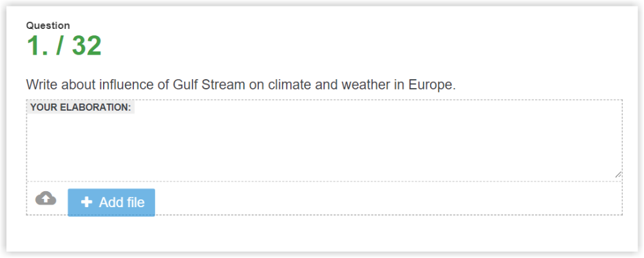The height and width of the screenshot is (258, 644).
Task: Click the green 1. / 32 counter
Action: click(64, 46)
